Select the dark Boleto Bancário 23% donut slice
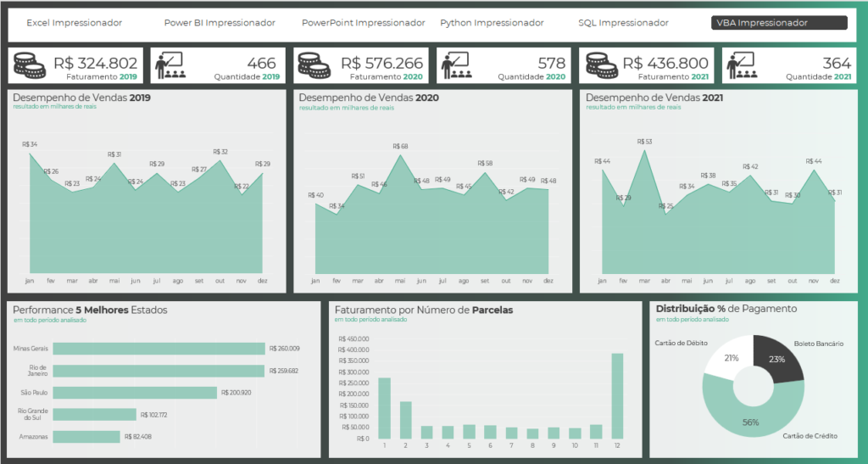 pyautogui.click(x=777, y=358)
